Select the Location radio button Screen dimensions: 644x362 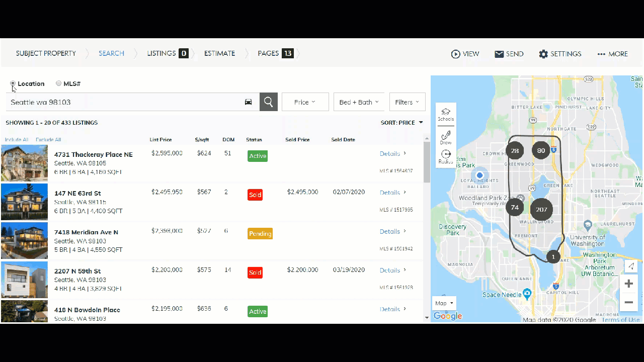point(13,83)
